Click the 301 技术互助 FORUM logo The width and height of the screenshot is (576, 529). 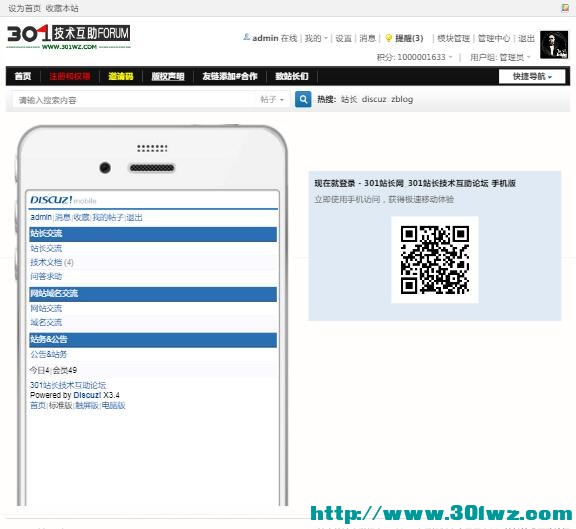click(69, 37)
